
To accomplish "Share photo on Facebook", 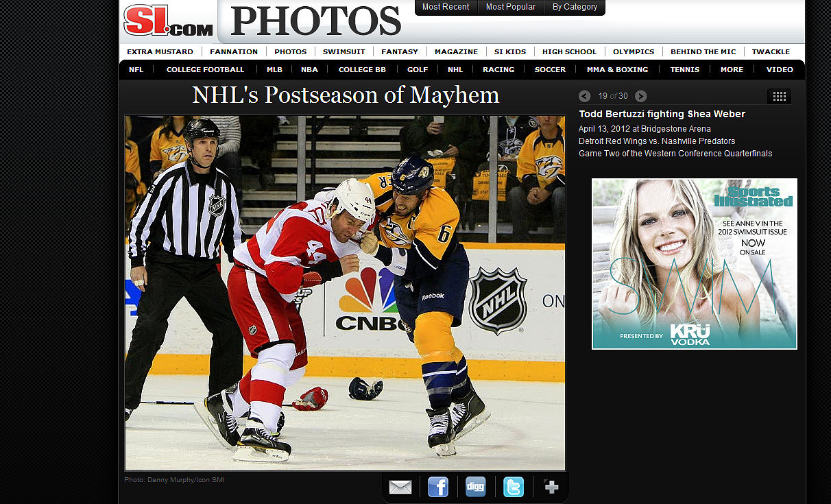I will 438,487.
